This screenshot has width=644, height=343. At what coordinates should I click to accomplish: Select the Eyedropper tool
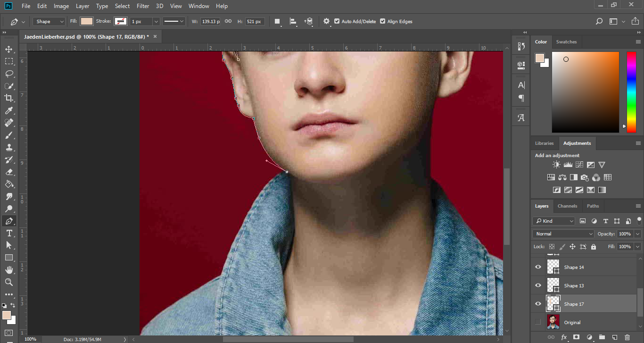point(9,110)
